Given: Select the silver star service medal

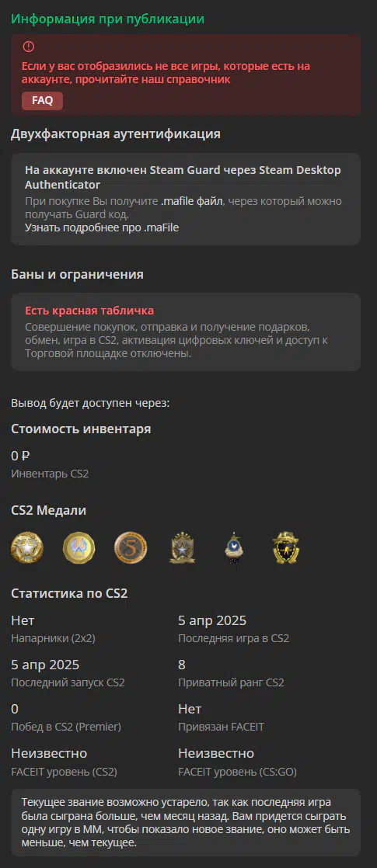Looking at the screenshot, I should (183, 547).
